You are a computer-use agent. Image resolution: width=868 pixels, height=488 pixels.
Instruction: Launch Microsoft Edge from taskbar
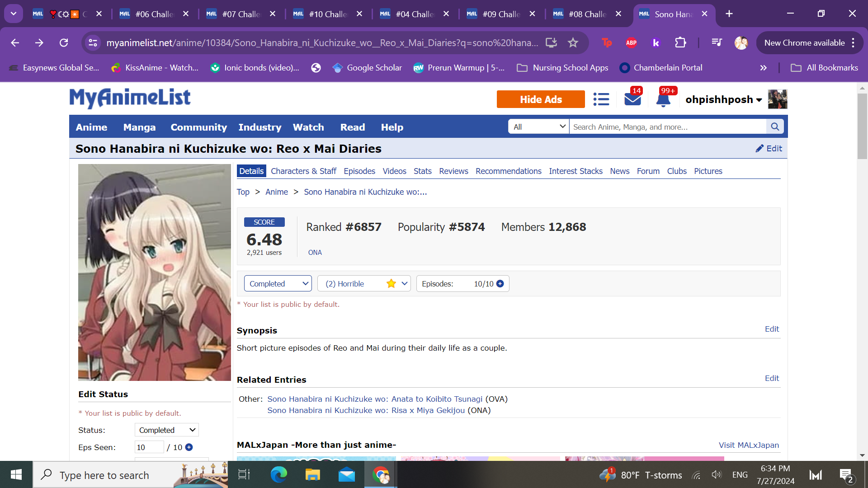pos(278,474)
